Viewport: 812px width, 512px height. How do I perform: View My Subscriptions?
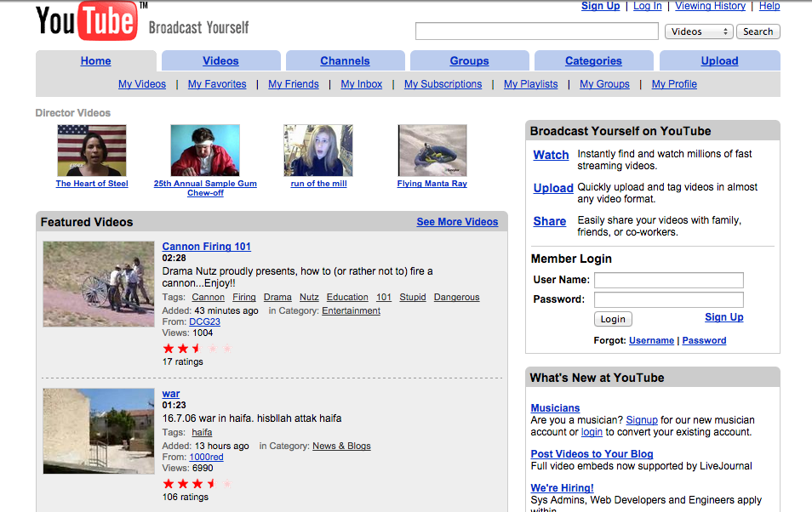pyautogui.click(x=443, y=84)
